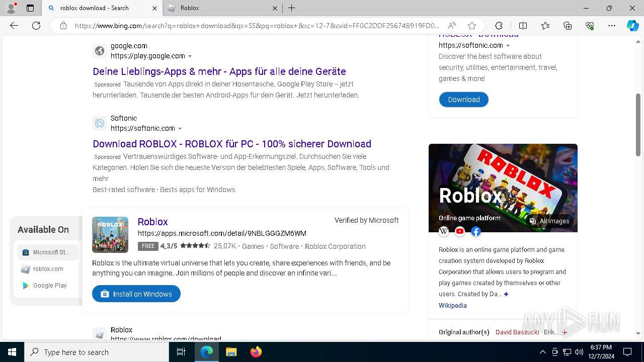Open the browser profile icon
Screen dimensions: 644x362
tap(11, 8)
